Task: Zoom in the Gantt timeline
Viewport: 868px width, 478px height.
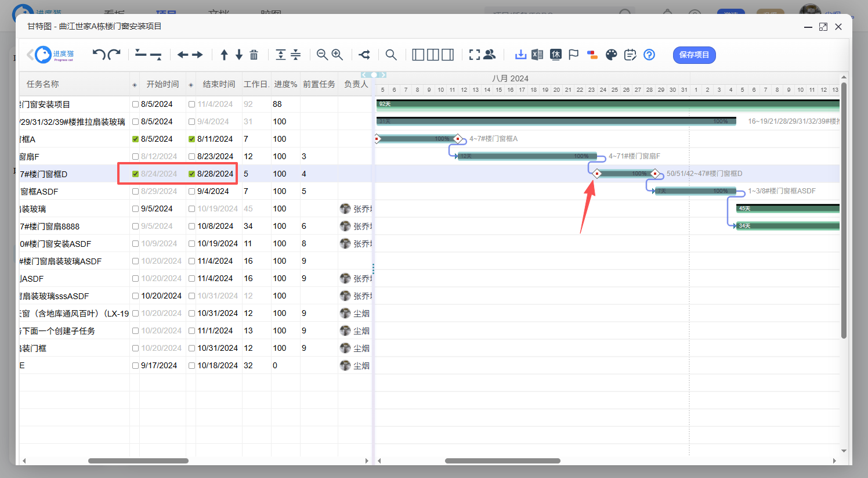Action: [x=337, y=55]
